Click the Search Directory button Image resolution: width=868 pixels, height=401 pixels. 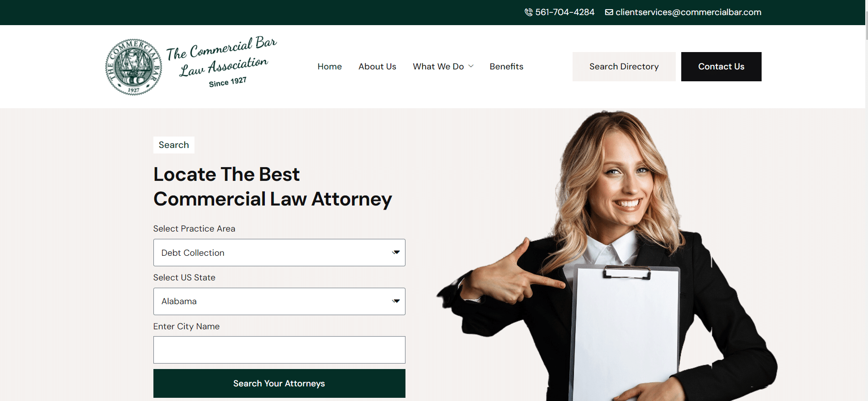coord(624,67)
